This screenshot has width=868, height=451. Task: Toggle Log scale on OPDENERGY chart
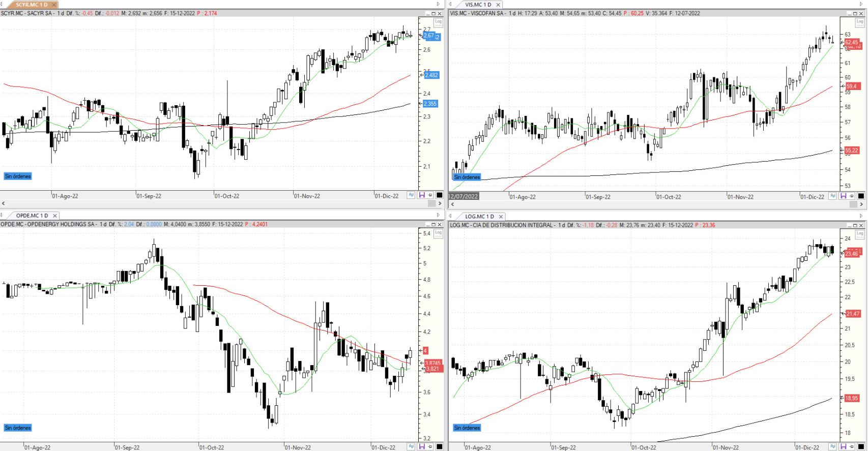pos(438,233)
